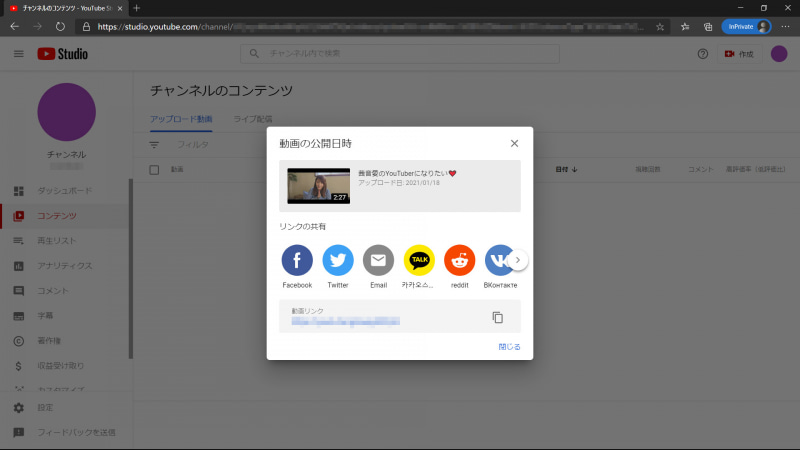Click the blurred video link URL
The height and width of the screenshot is (450, 800).
pyautogui.click(x=345, y=321)
